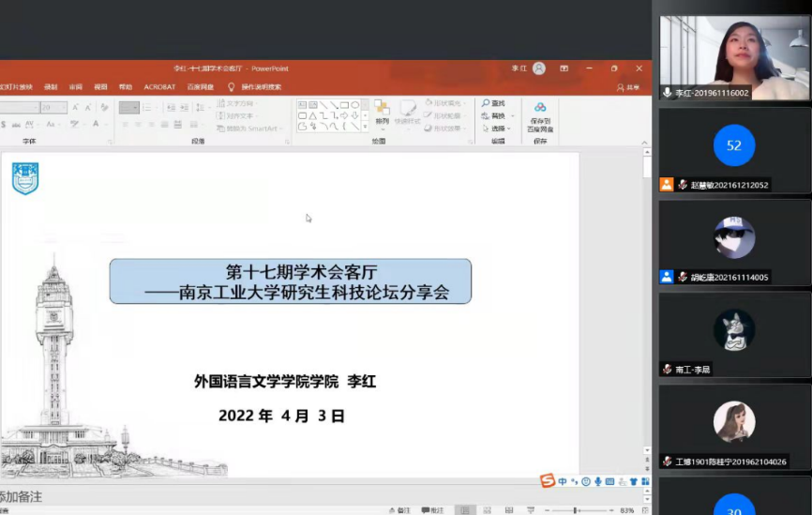This screenshot has height=515, width=812.
Task: Toggle 批注 comments pane in status bar
Action: point(432,510)
